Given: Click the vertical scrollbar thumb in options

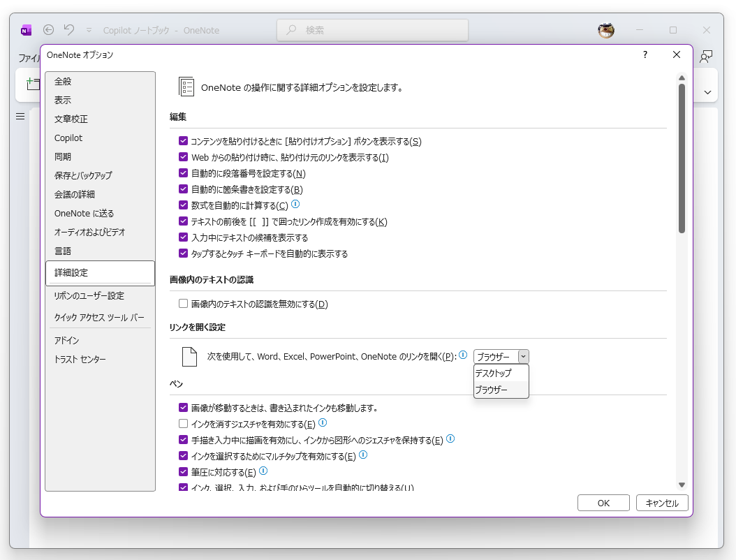Looking at the screenshot, I should click(682, 159).
